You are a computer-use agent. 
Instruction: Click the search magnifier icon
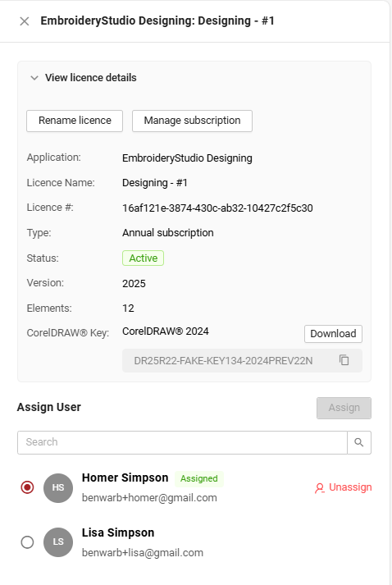coord(359,442)
